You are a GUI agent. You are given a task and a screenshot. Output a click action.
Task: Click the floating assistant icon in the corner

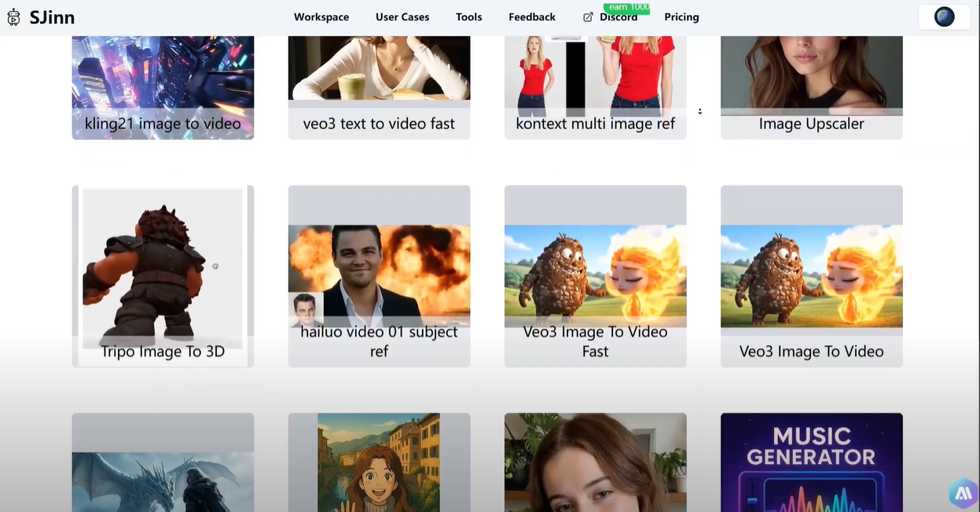(963, 493)
